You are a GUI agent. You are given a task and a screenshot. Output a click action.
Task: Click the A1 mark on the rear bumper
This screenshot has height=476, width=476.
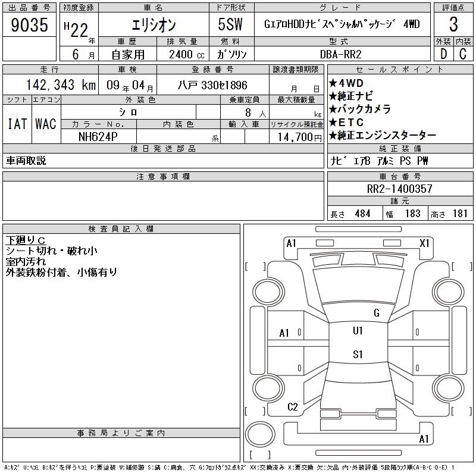tap(424, 439)
